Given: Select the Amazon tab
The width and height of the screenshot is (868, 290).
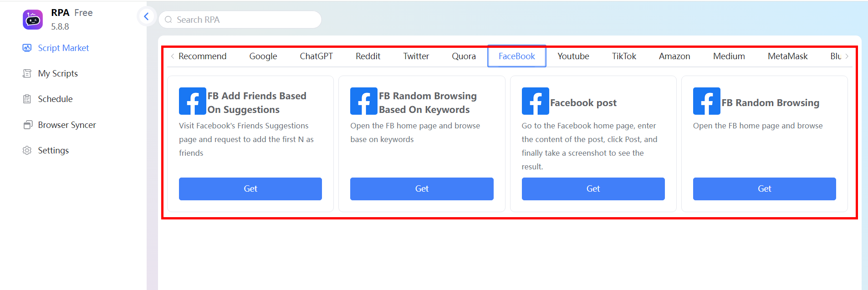Looking at the screenshot, I should point(674,56).
